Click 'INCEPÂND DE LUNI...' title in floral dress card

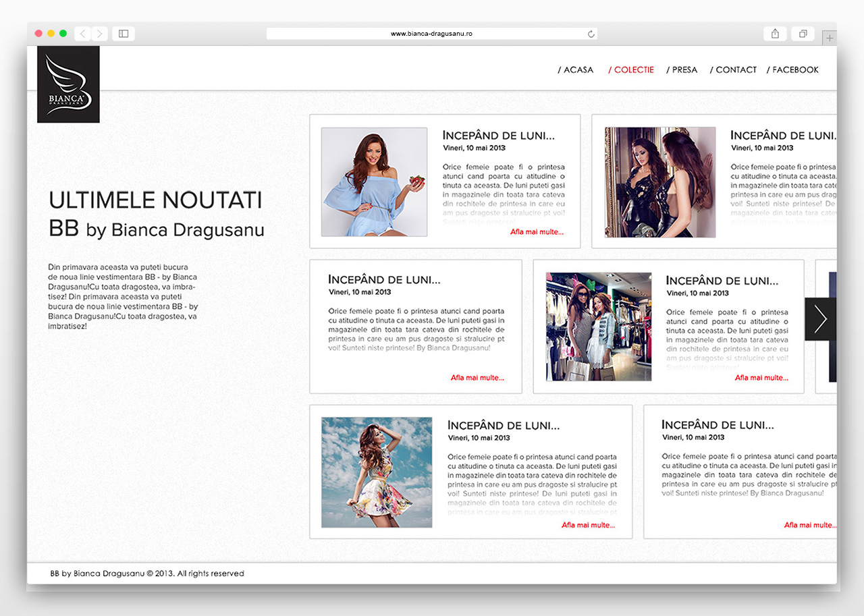coord(504,426)
